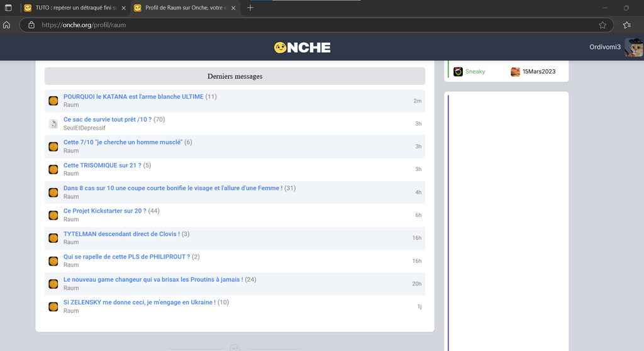Screen dimensions: 644x351
Task: Open 'POURQUOI le KATANA' topic
Action: [x=133, y=97]
